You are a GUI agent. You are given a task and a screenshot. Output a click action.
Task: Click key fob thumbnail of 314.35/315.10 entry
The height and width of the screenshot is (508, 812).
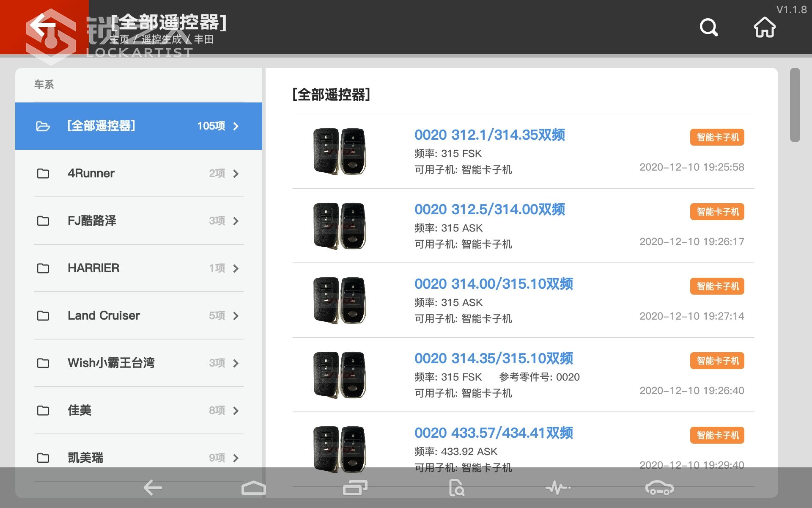(340, 375)
